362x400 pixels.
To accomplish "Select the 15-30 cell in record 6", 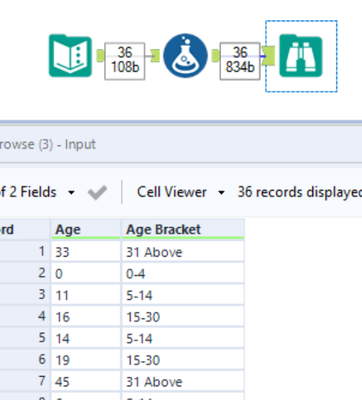I will [183, 360].
